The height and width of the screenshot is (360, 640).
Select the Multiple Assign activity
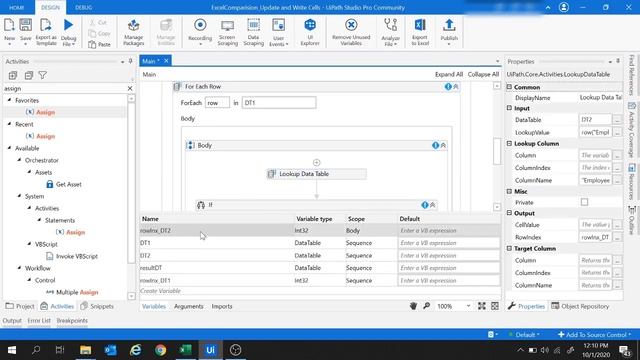point(72,292)
